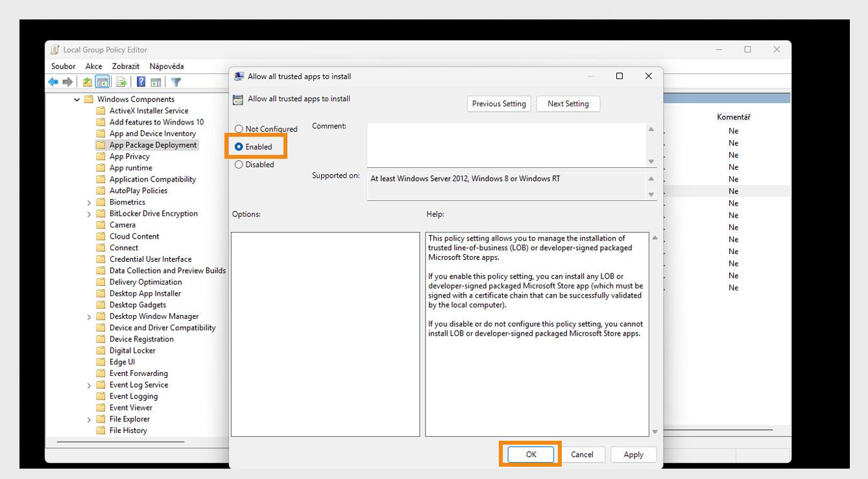Click the Desktop Gadgets folder icon

pyautogui.click(x=101, y=305)
